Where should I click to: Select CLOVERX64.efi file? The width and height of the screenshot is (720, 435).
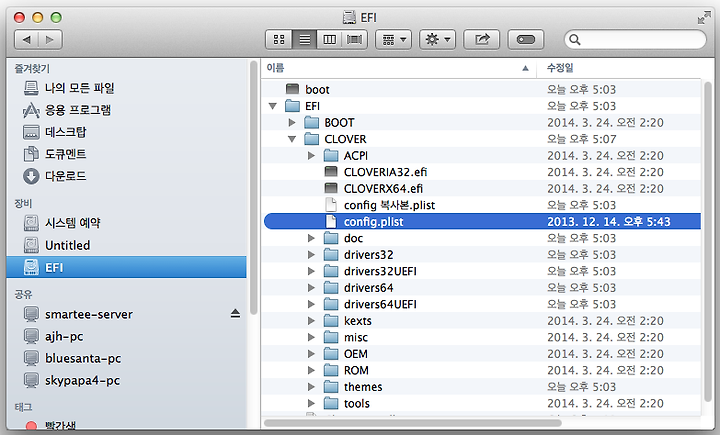[482, 189]
